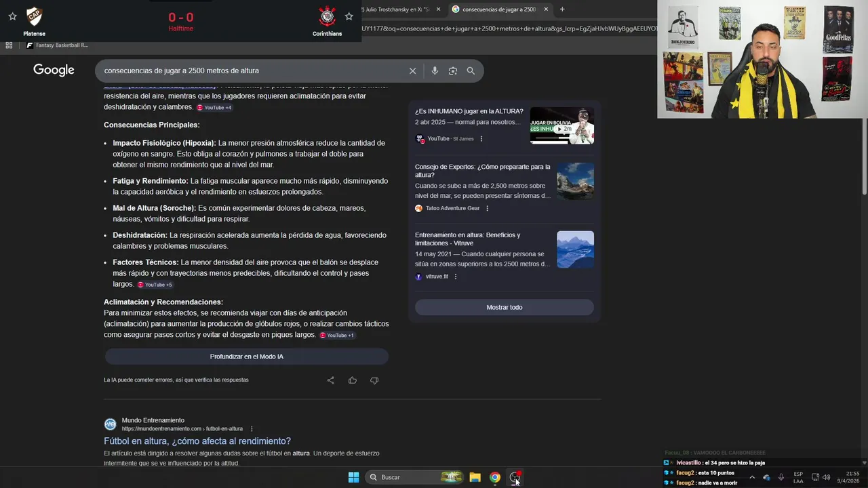Viewport: 868px width, 488px height.
Task: Open Fantasy Basketball bookmark
Action: point(58,45)
